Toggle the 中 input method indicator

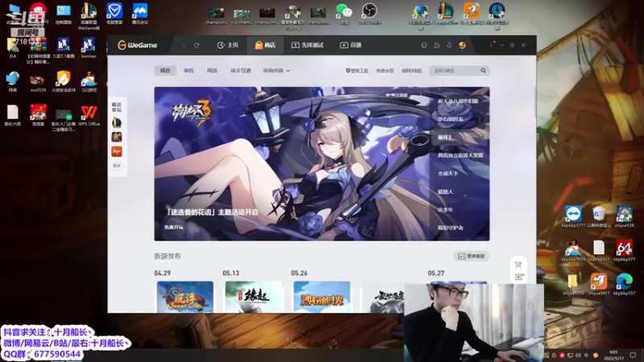point(586,356)
